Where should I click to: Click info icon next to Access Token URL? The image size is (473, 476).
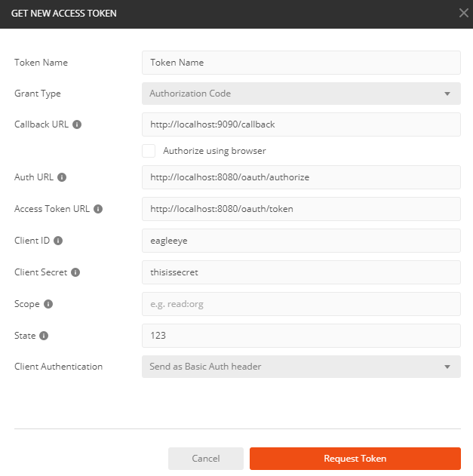point(98,209)
